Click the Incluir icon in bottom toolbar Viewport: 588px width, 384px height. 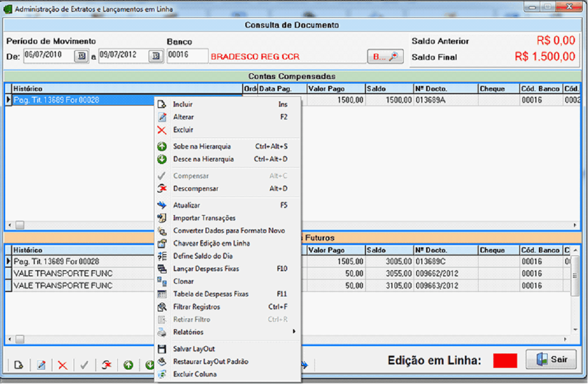coord(19,365)
